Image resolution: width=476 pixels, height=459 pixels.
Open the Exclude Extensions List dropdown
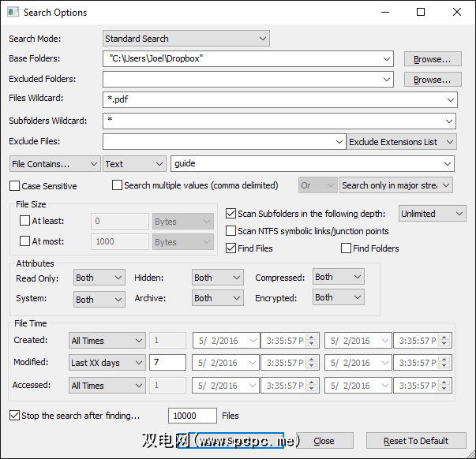coord(402,142)
